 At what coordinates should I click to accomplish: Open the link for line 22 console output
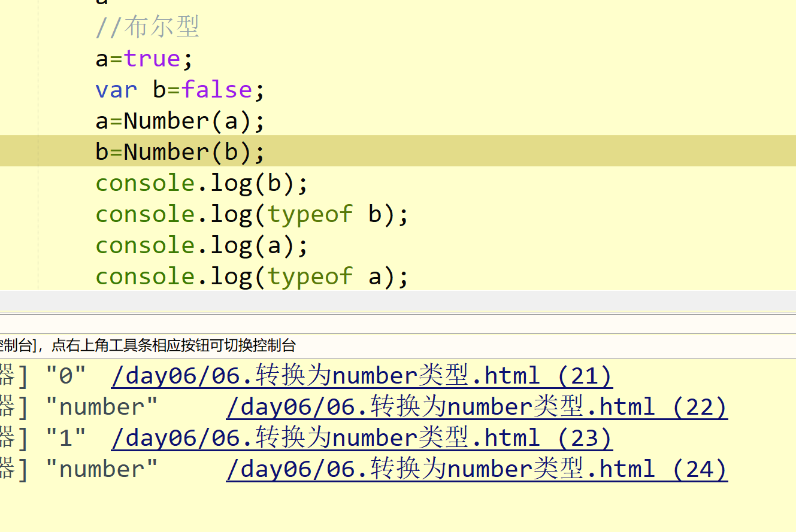[x=476, y=406]
